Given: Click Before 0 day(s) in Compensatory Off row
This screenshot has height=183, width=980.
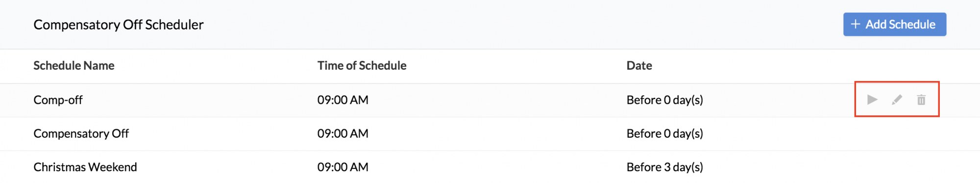Looking at the screenshot, I should coord(665,133).
